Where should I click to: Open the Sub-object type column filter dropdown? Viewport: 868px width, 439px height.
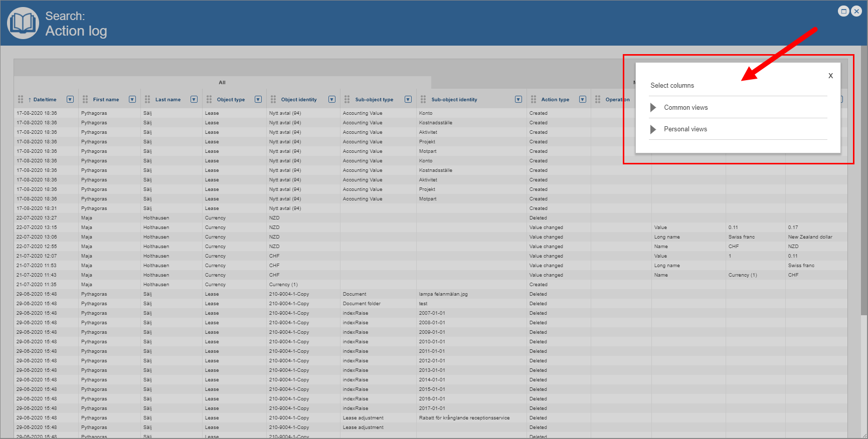[408, 99]
